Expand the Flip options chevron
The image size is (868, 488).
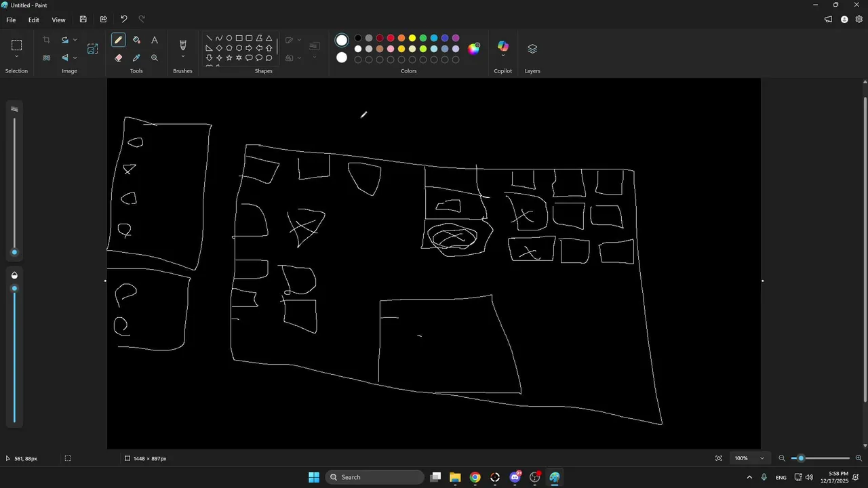coord(75,58)
